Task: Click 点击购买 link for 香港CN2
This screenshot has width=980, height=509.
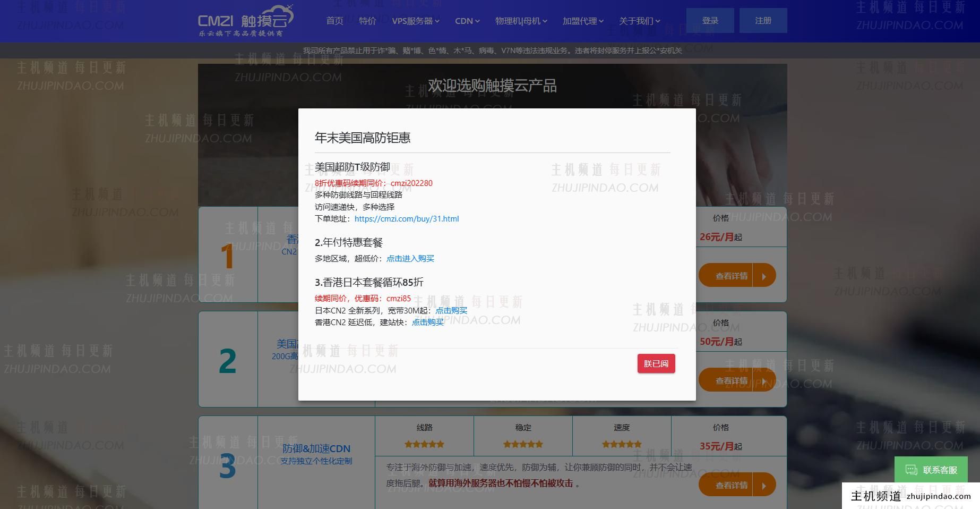Action: 427,322
